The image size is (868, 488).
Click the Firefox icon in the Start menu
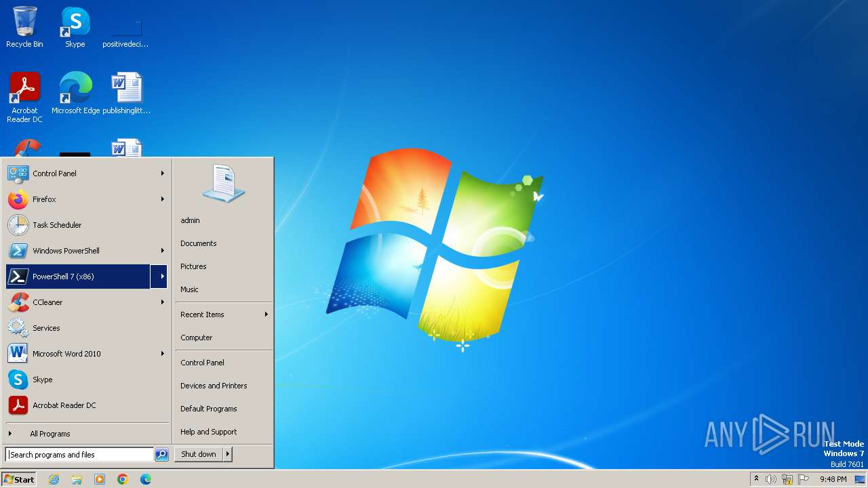click(18, 199)
